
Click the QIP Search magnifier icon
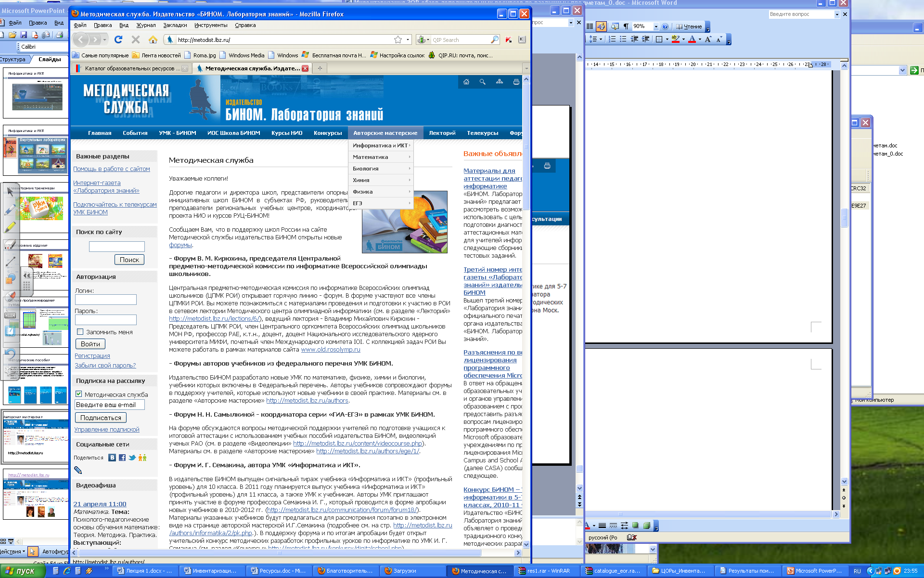pos(495,39)
